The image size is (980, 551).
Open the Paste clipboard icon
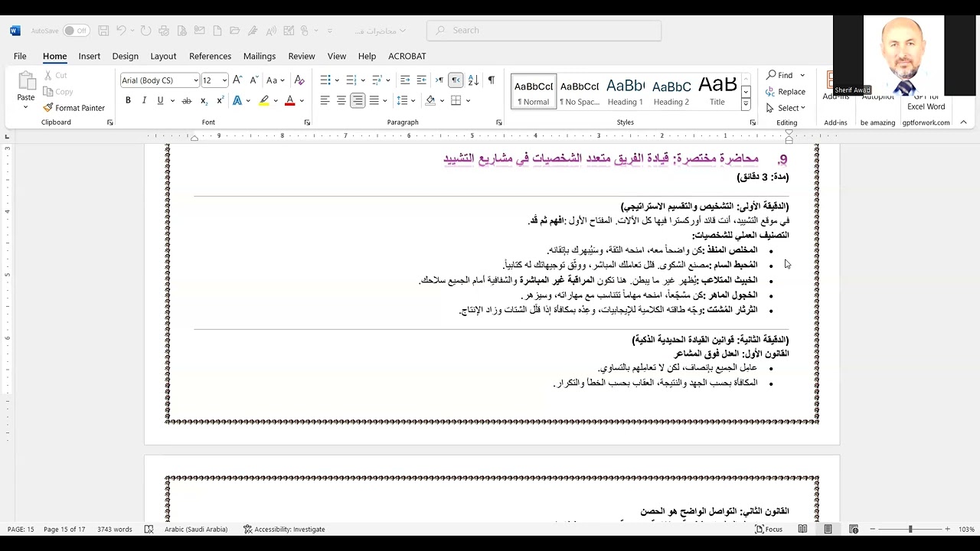point(26,81)
